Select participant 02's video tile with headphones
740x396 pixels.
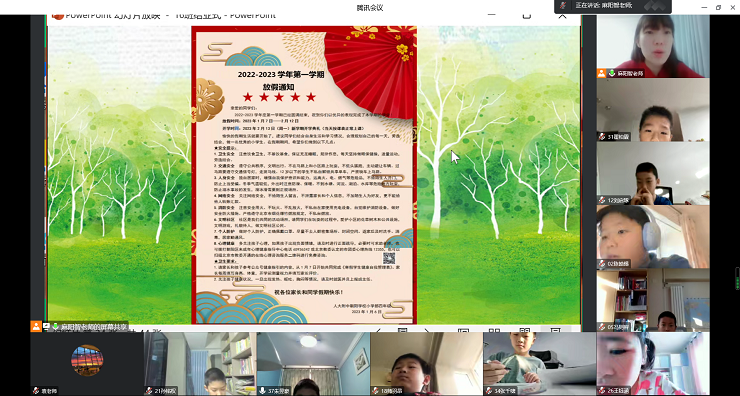coord(653,236)
